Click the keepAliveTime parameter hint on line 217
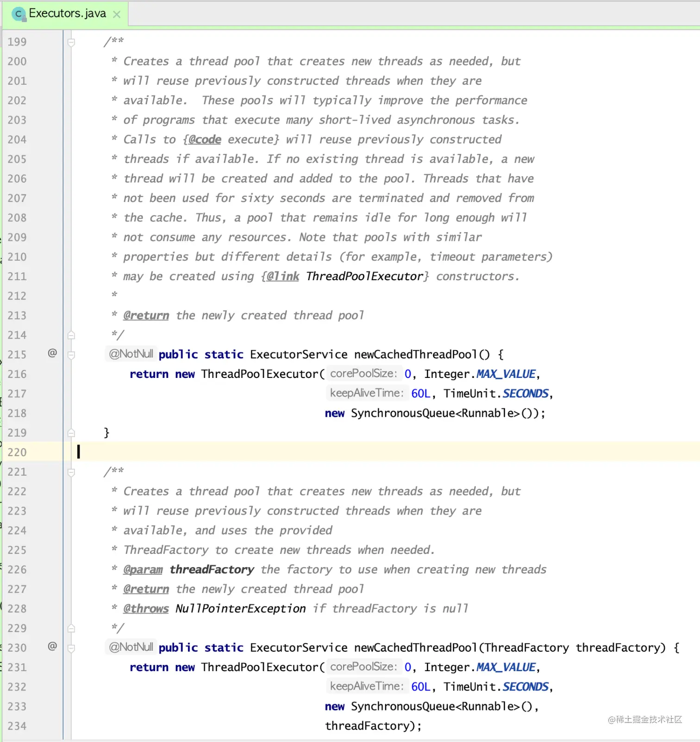Screen dimensions: 700x742 click(x=367, y=393)
